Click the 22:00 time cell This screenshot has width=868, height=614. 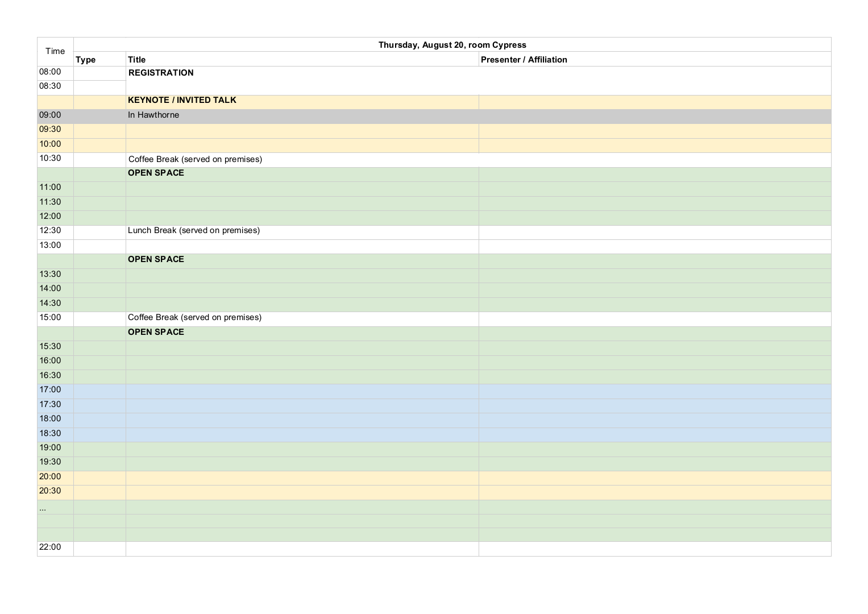point(50,547)
